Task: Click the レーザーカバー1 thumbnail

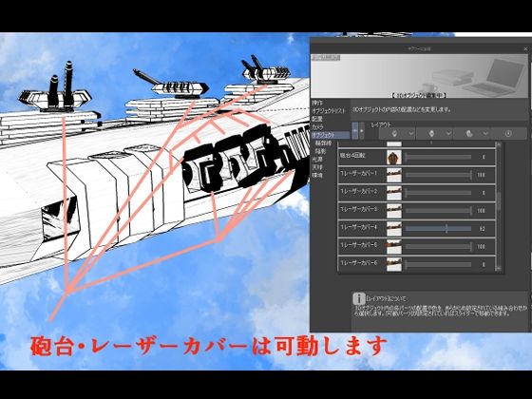Action: 394,175
